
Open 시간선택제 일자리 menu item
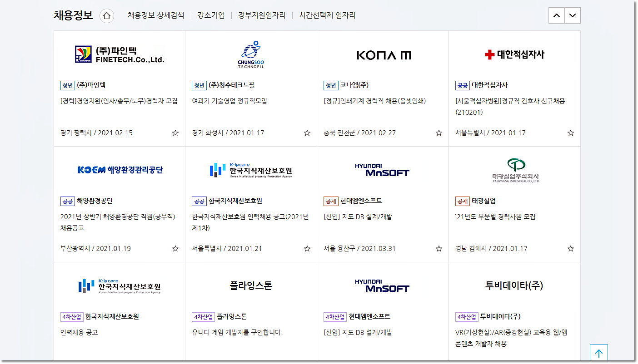327,15
